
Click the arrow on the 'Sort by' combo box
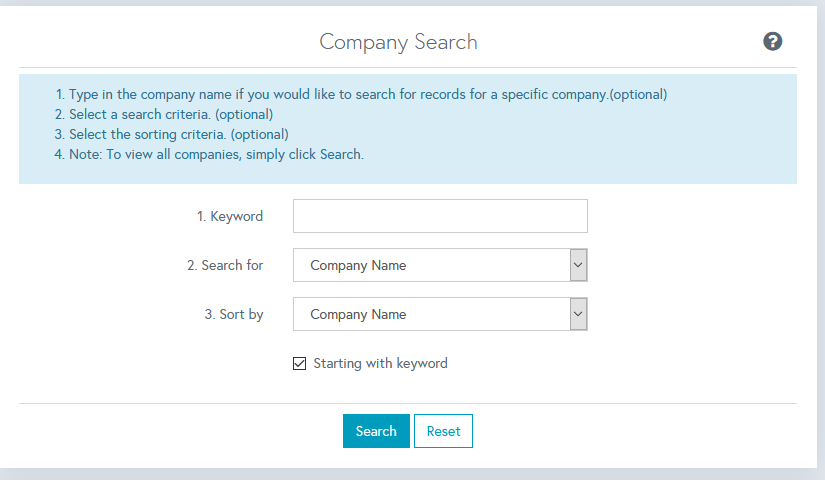(578, 314)
